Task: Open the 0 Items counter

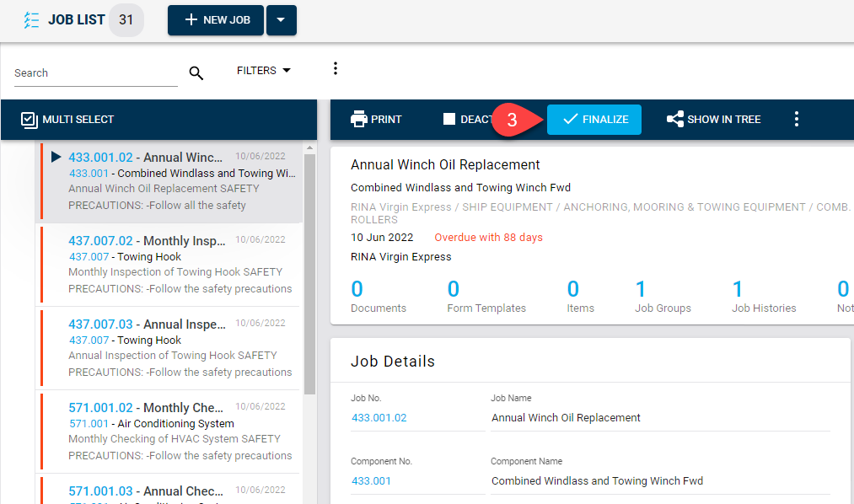Action: point(580,296)
